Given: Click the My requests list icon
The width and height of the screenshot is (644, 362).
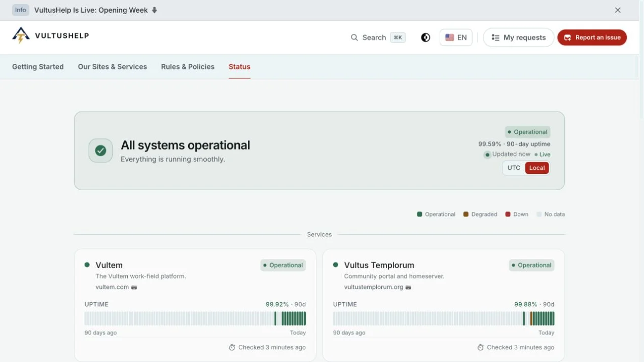Looking at the screenshot, I should coord(495,38).
